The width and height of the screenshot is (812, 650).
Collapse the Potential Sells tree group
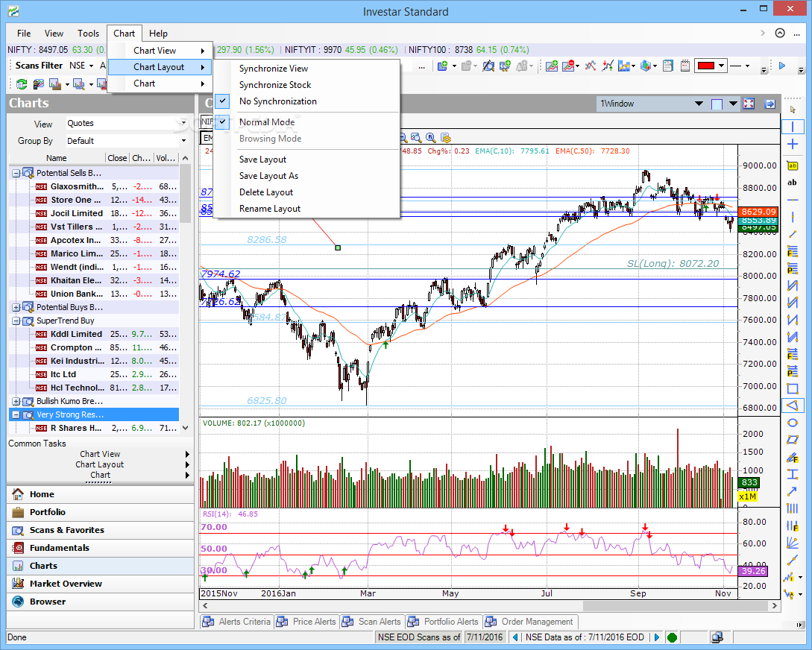point(16,173)
